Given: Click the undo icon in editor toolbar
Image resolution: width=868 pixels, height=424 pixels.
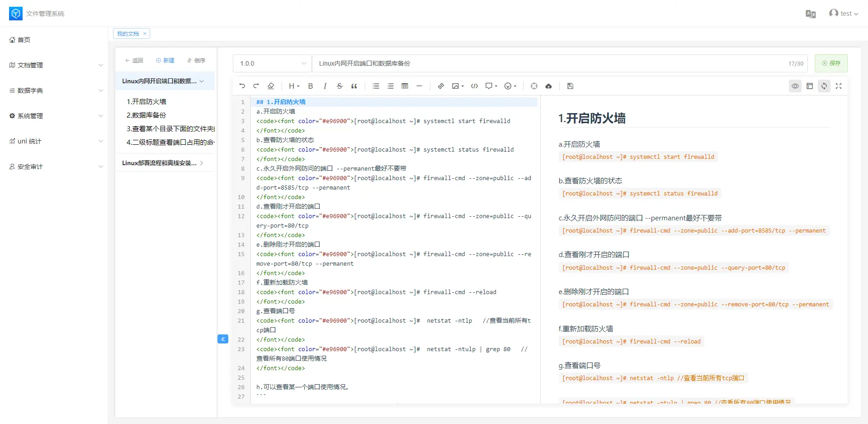Looking at the screenshot, I should tap(242, 86).
